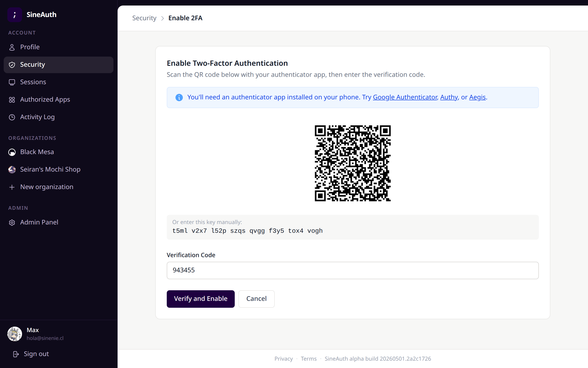Image resolution: width=588 pixels, height=368 pixels.
Task: Cancel the 2FA setup
Action: click(256, 299)
